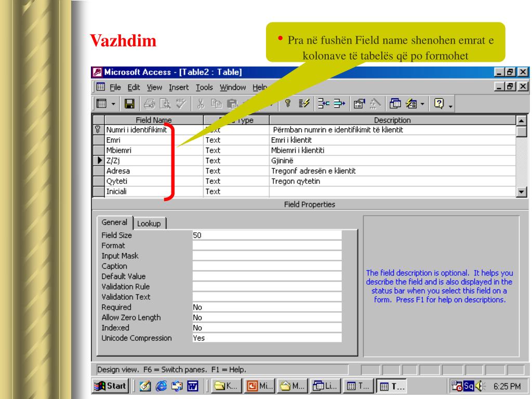Switch to the inactive T... taskbar button

[358, 386]
